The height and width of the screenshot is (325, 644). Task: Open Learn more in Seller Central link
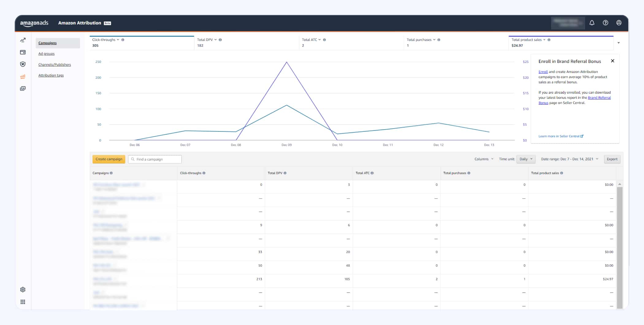click(x=561, y=136)
